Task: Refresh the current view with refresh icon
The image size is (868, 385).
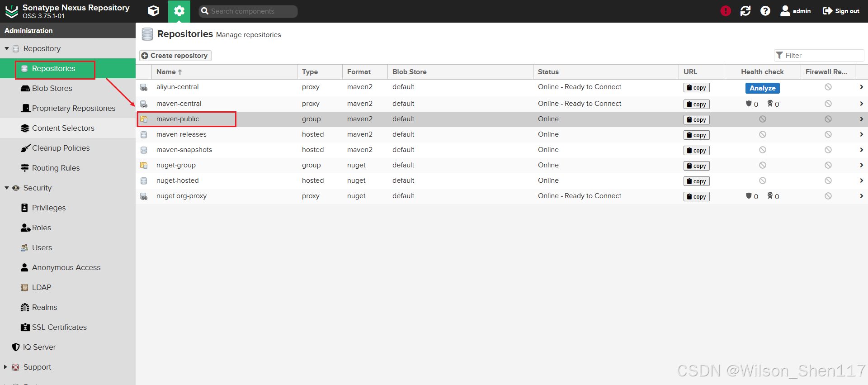Action: [745, 11]
